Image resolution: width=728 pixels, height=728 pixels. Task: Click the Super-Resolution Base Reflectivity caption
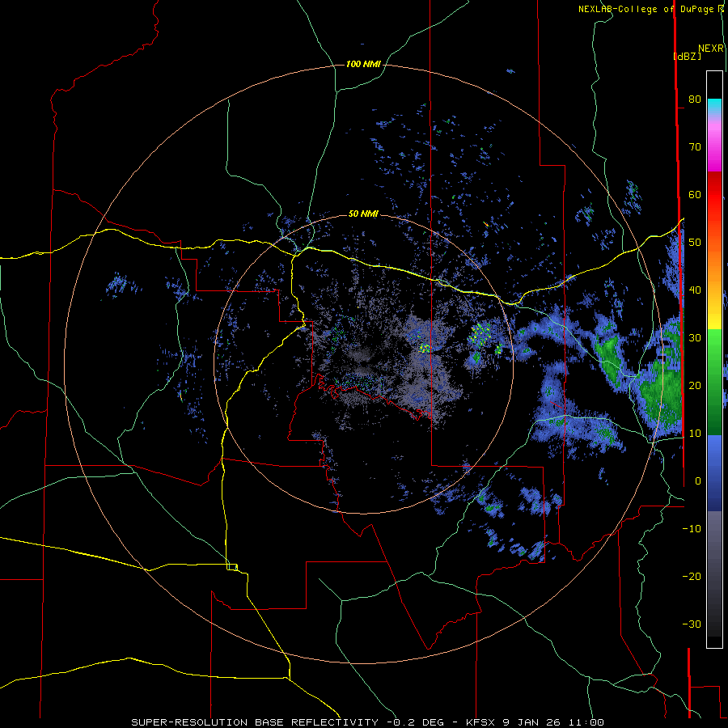[255, 722]
